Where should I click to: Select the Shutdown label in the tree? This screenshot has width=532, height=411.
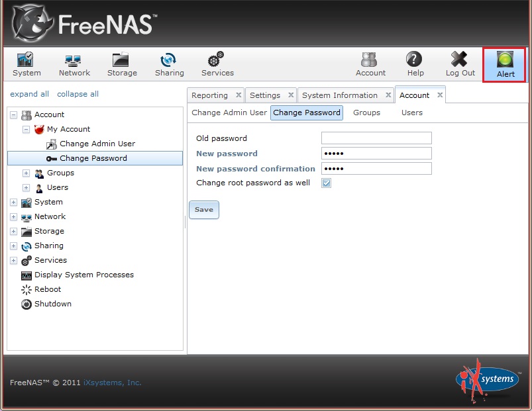[53, 304]
